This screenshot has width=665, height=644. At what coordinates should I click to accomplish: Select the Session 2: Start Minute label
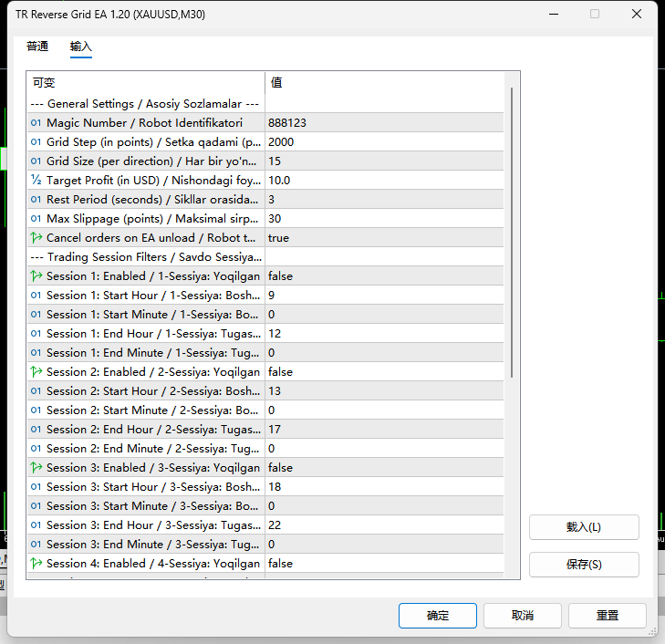152,410
